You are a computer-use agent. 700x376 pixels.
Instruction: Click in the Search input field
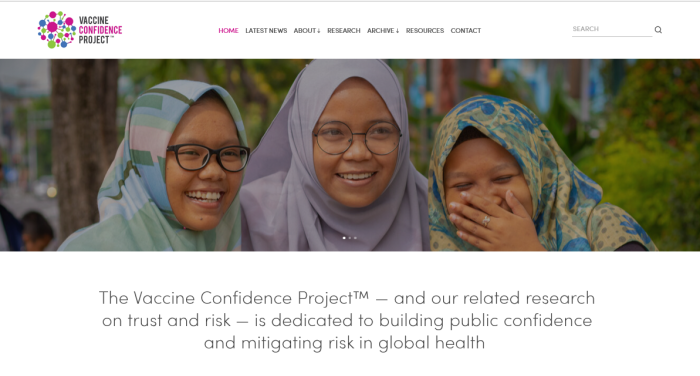(612, 29)
